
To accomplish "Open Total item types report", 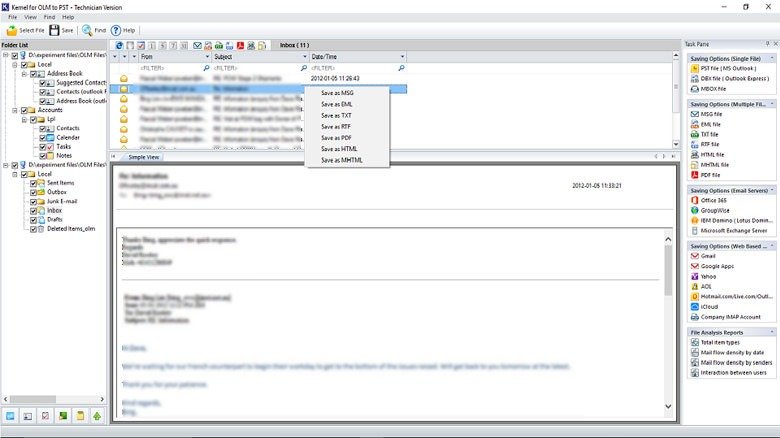I will click(715, 342).
